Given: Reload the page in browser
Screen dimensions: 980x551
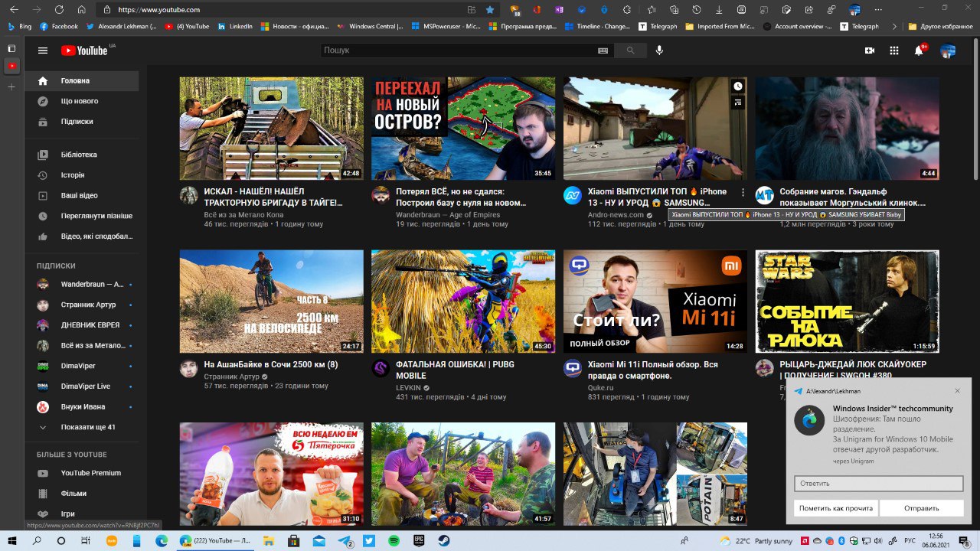Looking at the screenshot, I should pyautogui.click(x=60, y=10).
